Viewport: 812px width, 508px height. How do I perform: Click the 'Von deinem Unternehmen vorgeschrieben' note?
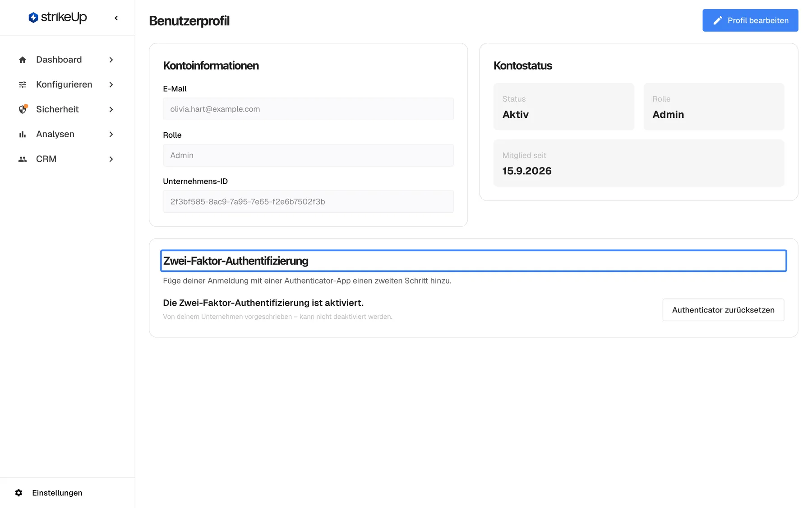coord(277,317)
